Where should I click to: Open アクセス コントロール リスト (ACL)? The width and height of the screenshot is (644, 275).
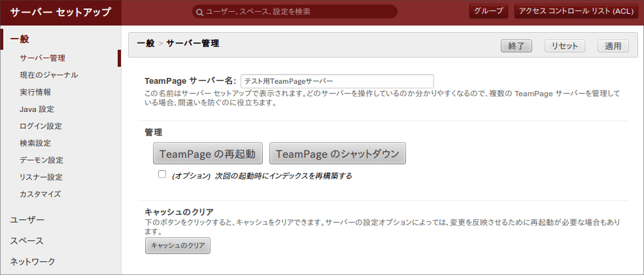point(576,11)
